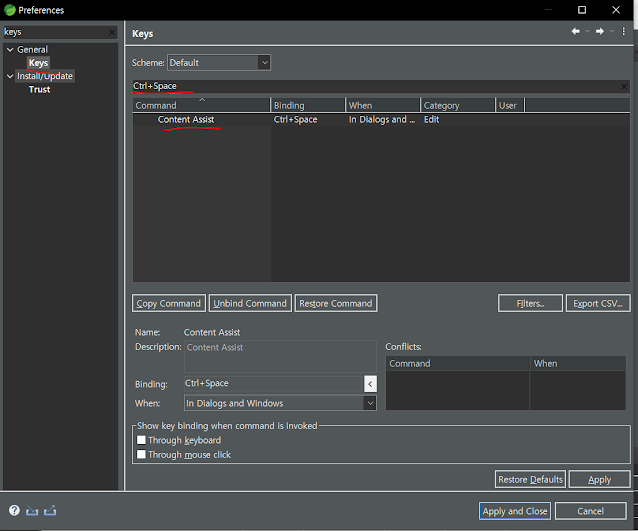Image resolution: width=638 pixels, height=531 pixels.
Task: Focus the Binding Ctrl+Space text field
Action: tap(273, 383)
